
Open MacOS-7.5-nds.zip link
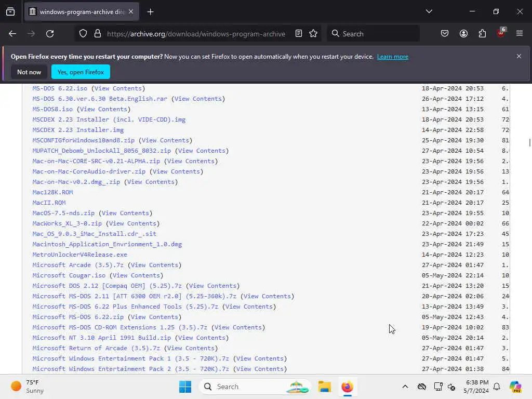click(x=63, y=213)
